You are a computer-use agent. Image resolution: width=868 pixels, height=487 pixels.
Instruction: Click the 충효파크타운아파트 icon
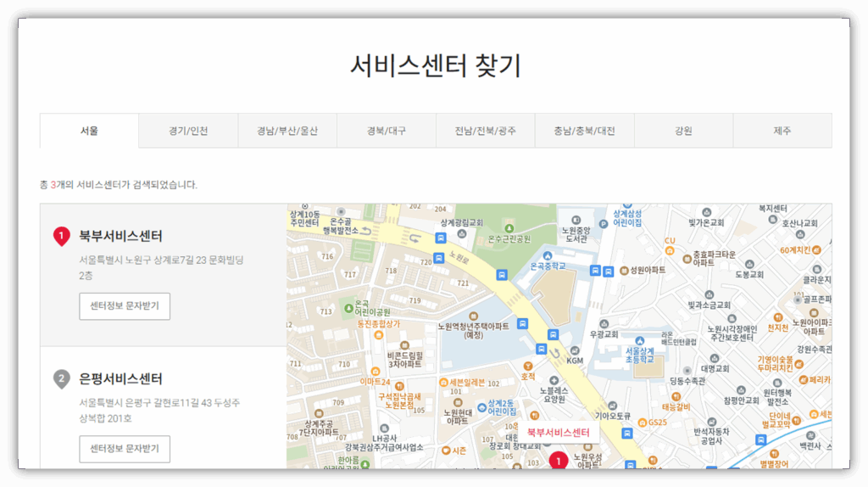(687, 258)
